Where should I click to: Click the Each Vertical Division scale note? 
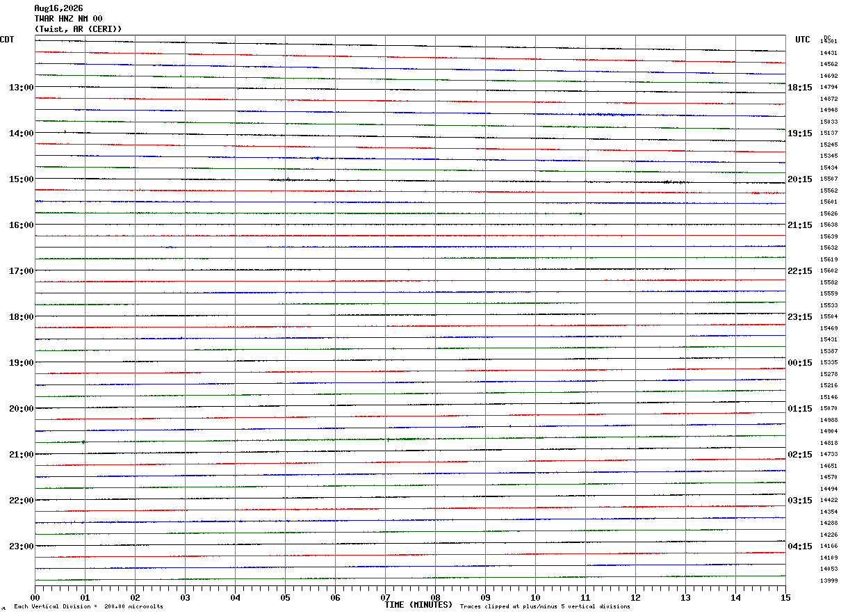88,607
